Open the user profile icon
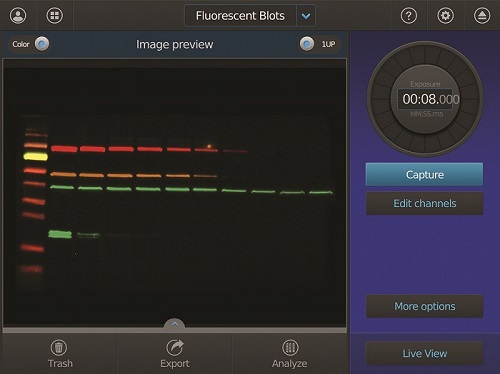The image size is (500, 374). point(18,15)
